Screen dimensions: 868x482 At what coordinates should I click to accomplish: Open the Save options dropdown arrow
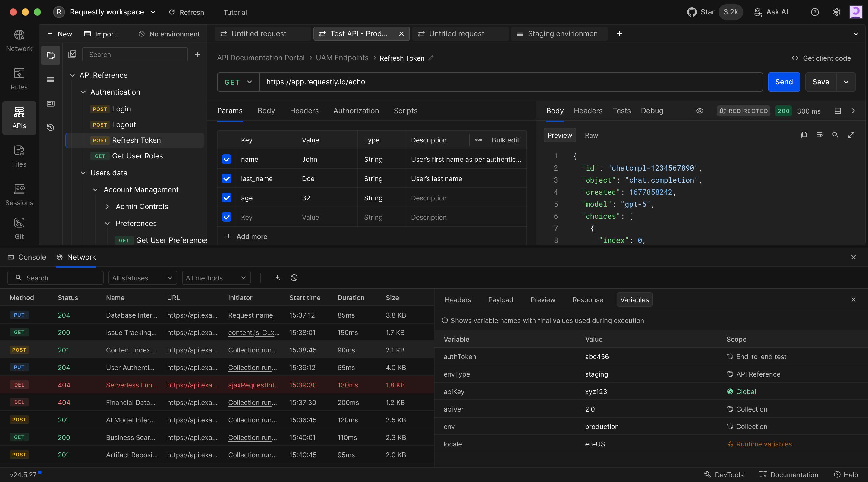pos(846,82)
